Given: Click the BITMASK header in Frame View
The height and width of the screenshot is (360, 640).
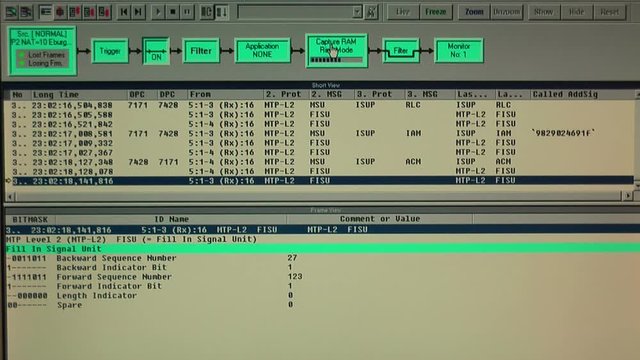Looking at the screenshot, I should coord(30,220).
